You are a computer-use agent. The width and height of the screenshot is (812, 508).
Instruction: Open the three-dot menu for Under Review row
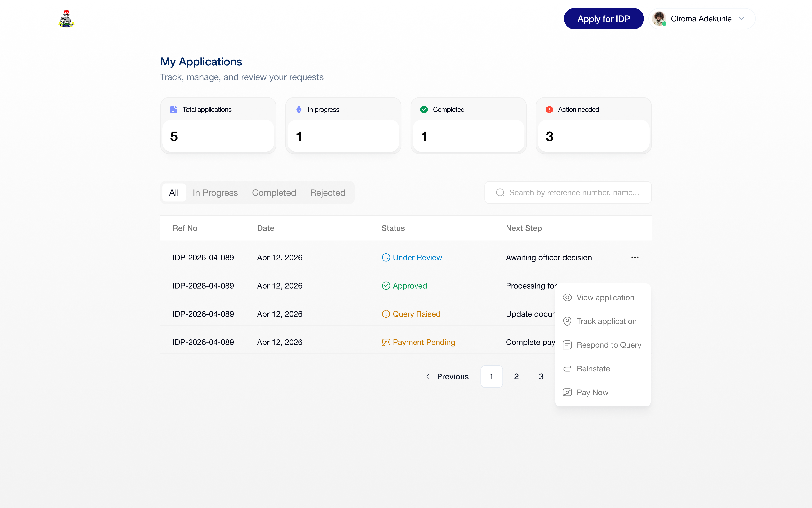pos(635,257)
